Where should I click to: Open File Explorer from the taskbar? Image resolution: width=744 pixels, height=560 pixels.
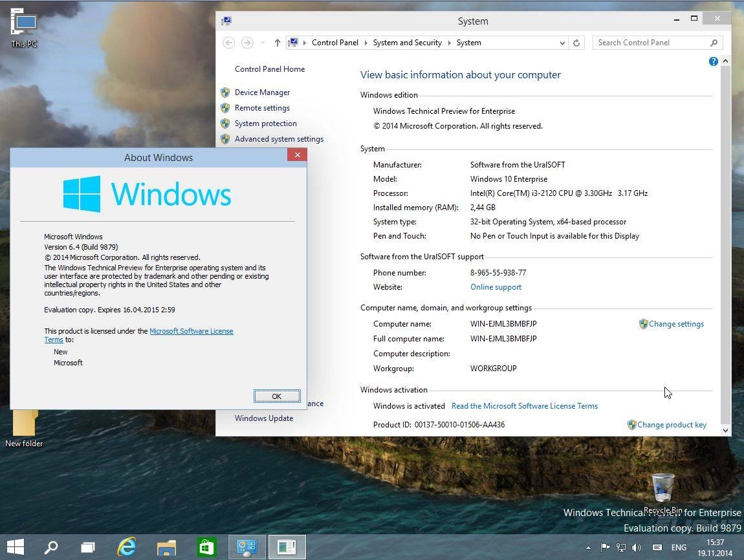coord(166,547)
